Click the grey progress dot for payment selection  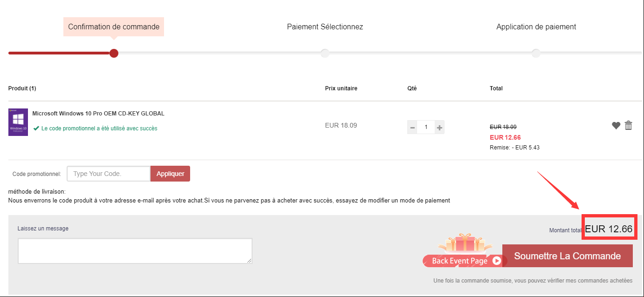(325, 53)
